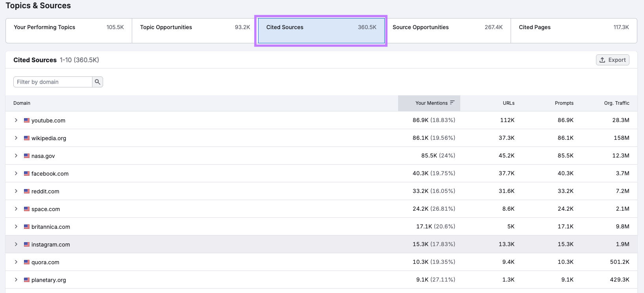644x293 pixels.
Task: Click the flag icon beside wikipedia.org
Action: click(x=27, y=138)
